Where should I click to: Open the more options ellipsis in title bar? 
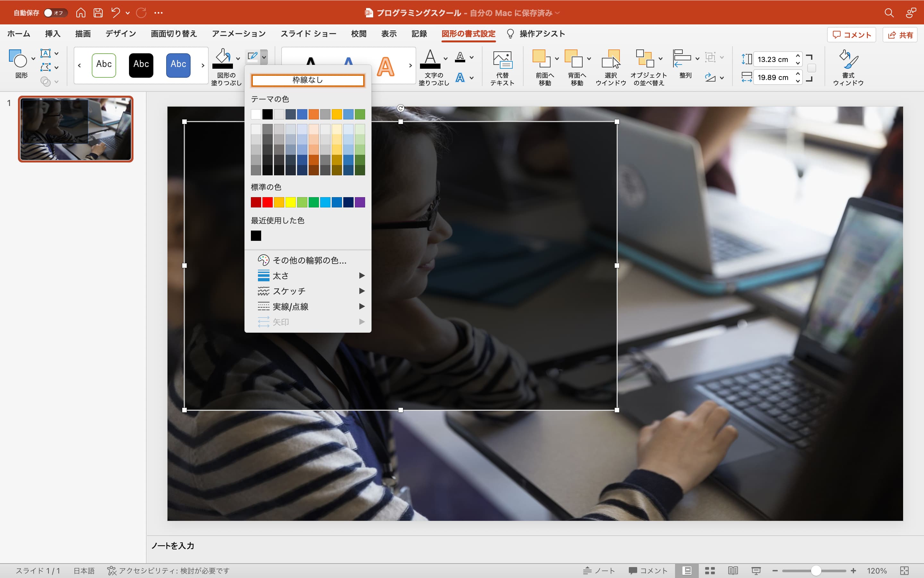point(158,13)
